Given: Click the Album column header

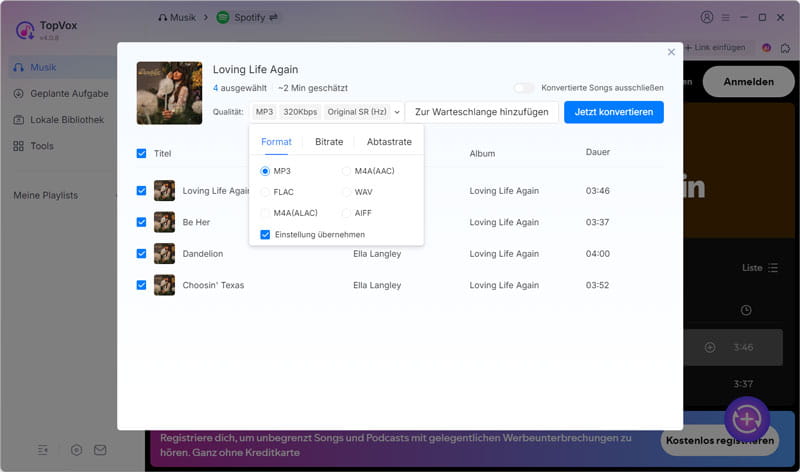Looking at the screenshot, I should (x=482, y=154).
